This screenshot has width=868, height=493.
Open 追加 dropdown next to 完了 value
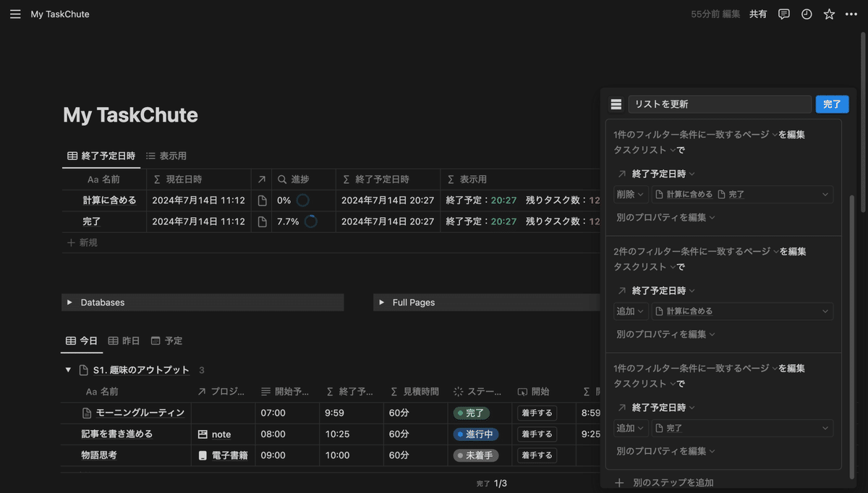tap(630, 429)
